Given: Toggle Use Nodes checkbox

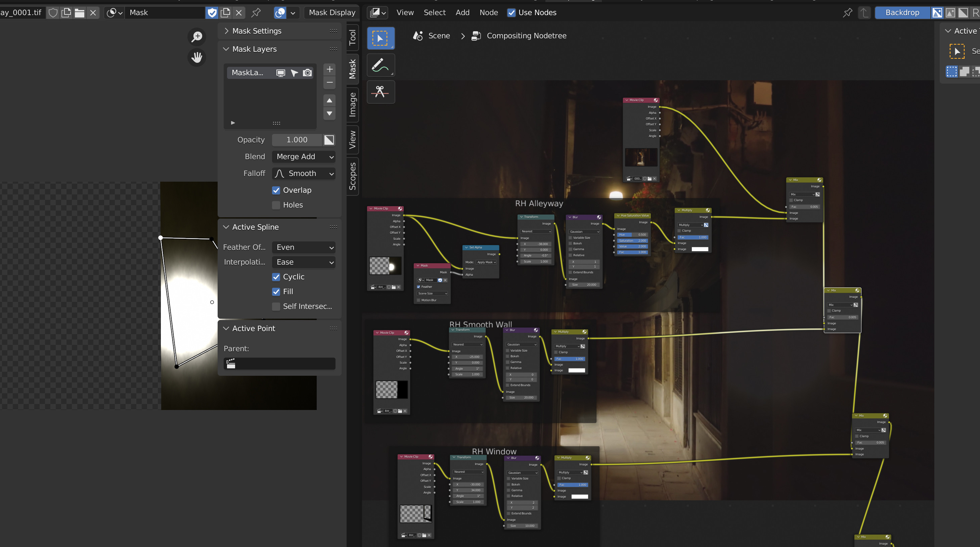Looking at the screenshot, I should point(512,12).
